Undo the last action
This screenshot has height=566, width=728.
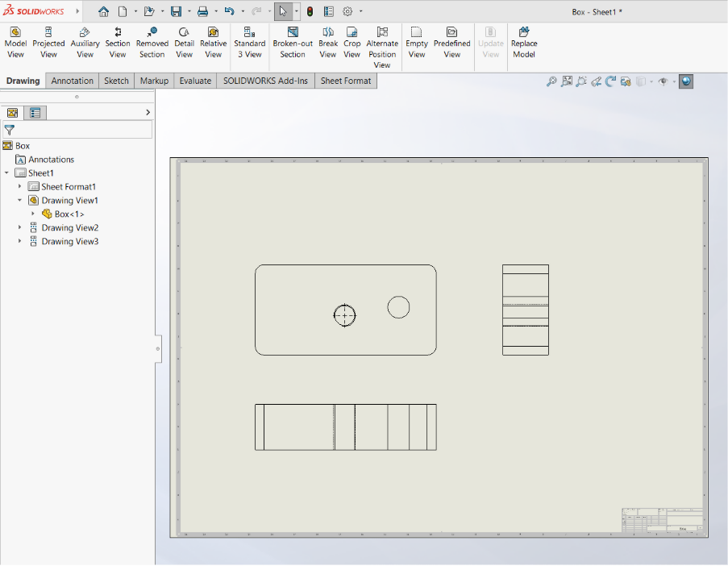coord(229,11)
